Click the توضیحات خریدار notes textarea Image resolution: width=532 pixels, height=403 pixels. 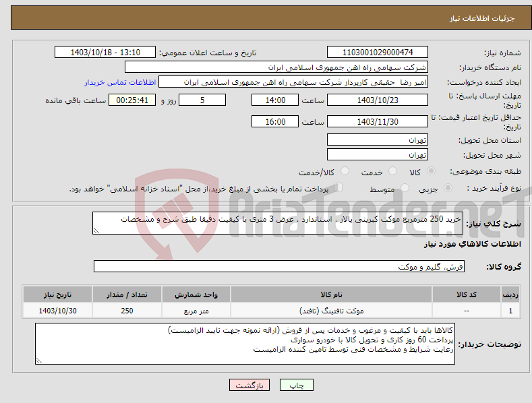(x=245, y=344)
